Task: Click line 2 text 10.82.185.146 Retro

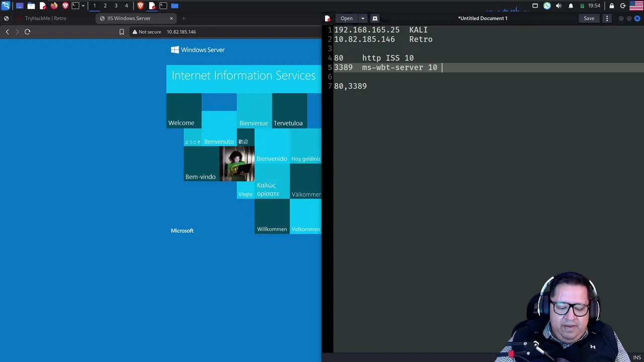Action: pos(383,39)
